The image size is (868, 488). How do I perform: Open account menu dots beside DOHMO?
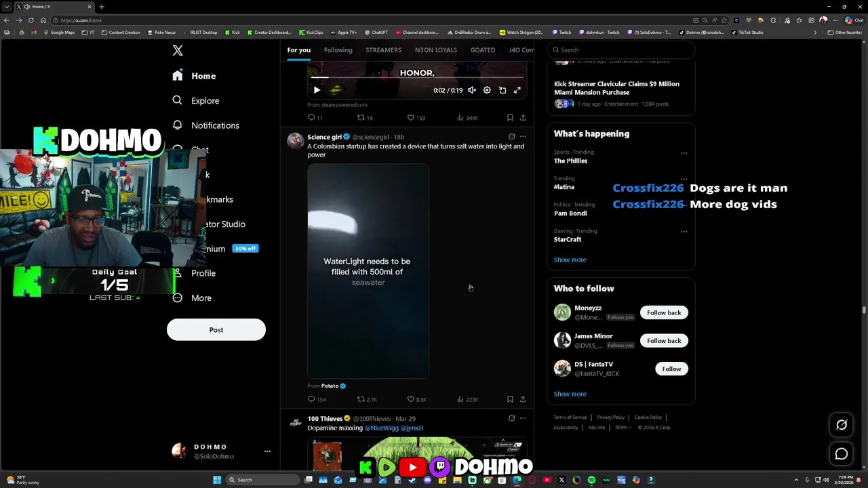coord(267,451)
